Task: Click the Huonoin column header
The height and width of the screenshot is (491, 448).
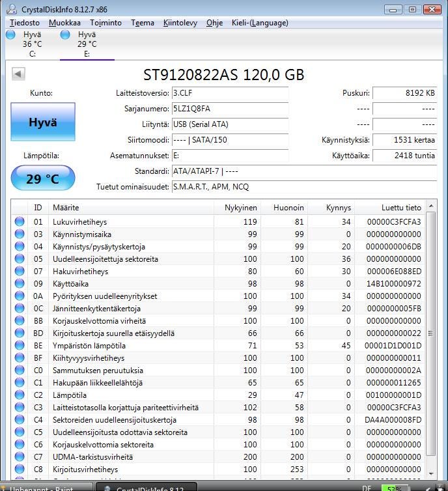Action: 284,208
